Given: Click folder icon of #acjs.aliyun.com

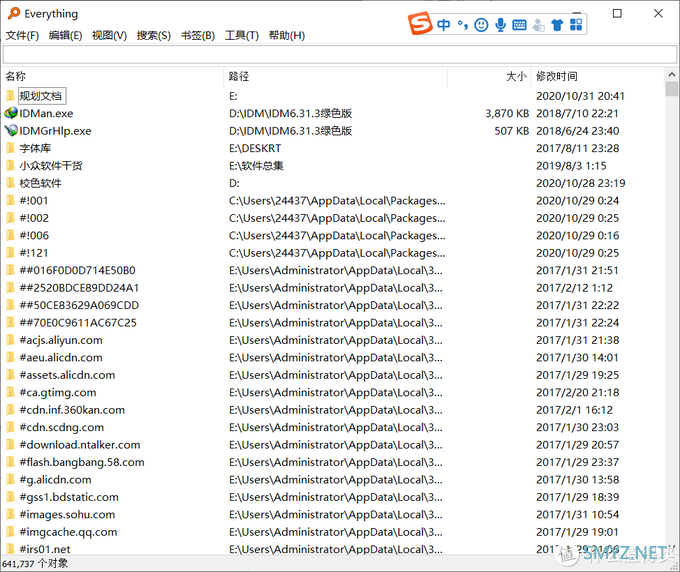Looking at the screenshot, I should 11,340.
